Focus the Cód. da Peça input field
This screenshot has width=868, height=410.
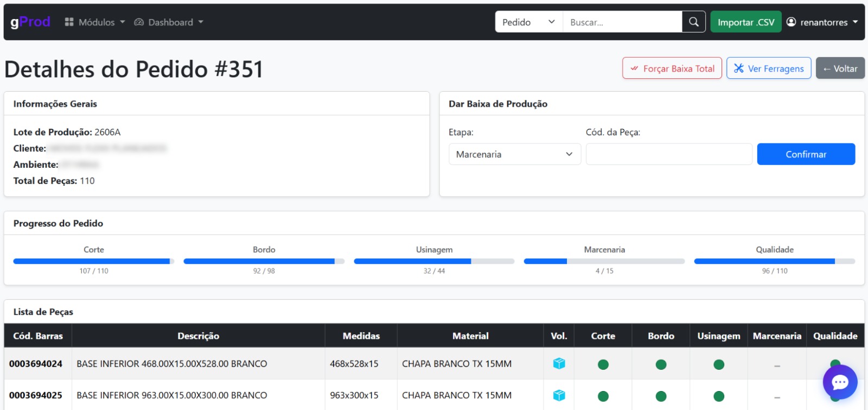668,154
